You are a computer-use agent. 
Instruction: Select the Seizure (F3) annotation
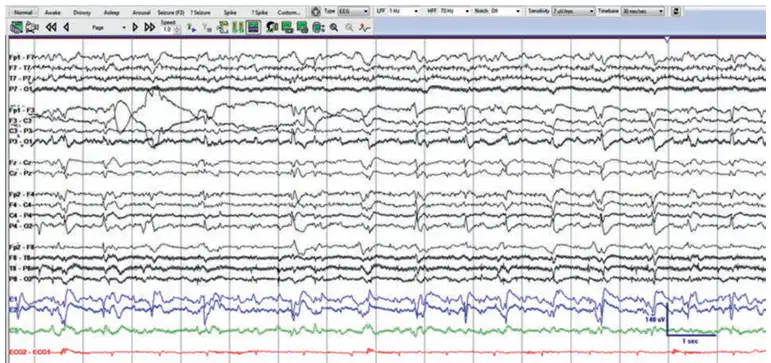click(171, 12)
